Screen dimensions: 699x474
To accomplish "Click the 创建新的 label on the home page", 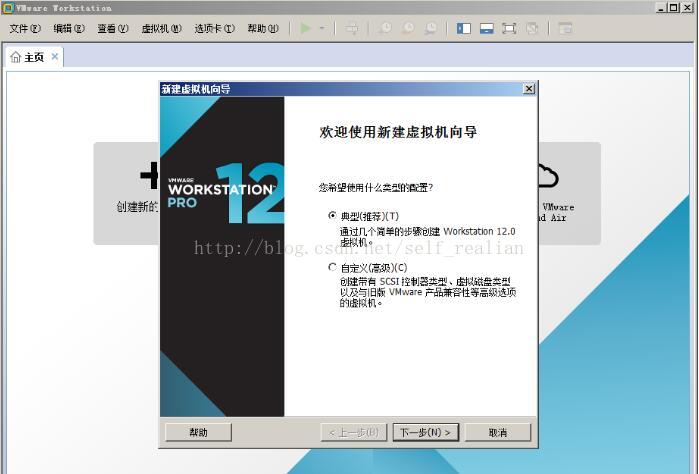I will tap(137, 207).
